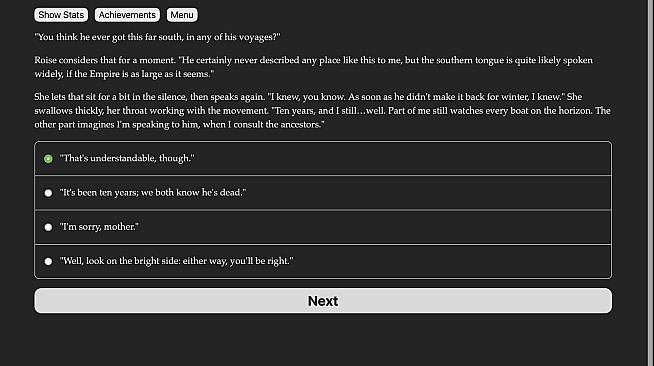Click the vertical scrollbar on the right edge
This screenshot has width=654, height=366.
pyautogui.click(x=650, y=183)
